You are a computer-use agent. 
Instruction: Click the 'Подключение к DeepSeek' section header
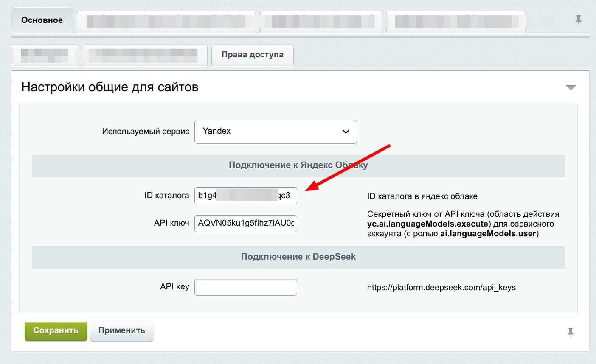pyautogui.click(x=298, y=257)
